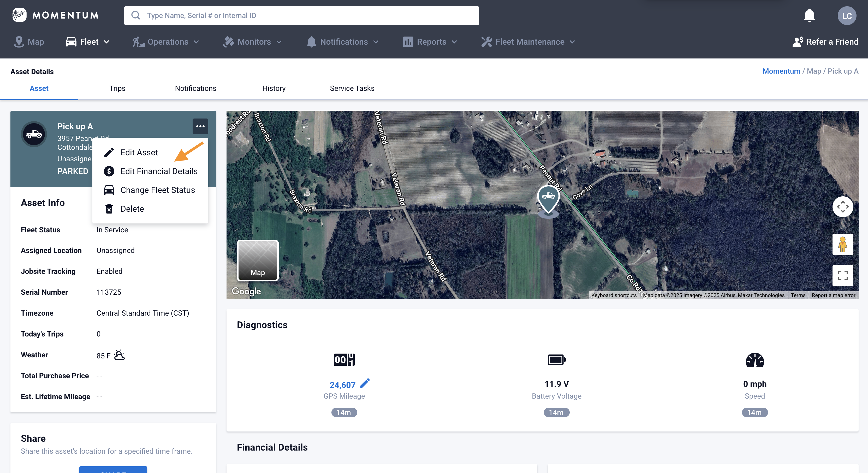
Task: Click the Street View pegman icon
Action: point(842,244)
